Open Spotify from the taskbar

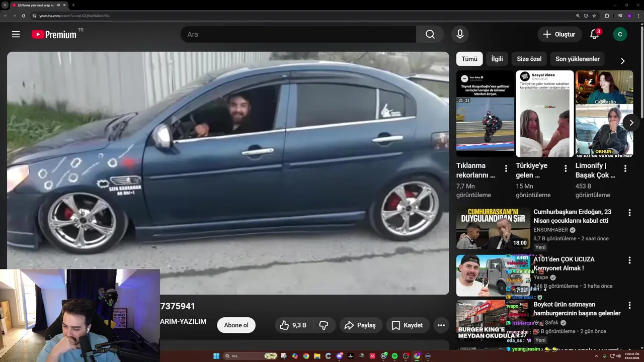pos(394,356)
